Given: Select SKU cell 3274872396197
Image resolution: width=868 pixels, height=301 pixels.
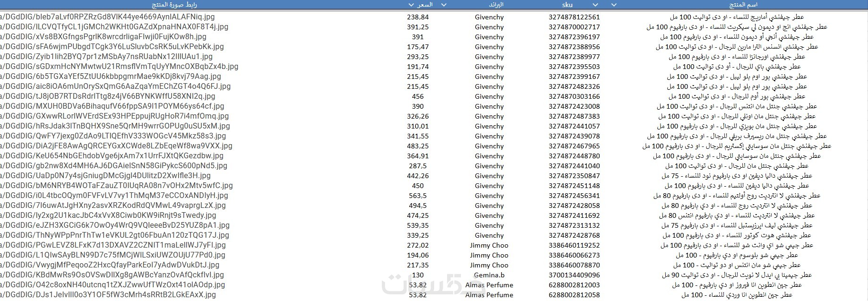Looking at the screenshot, I should 574,37.
